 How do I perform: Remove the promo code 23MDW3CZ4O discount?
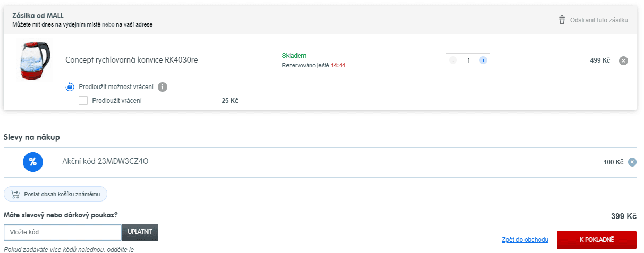(x=632, y=162)
